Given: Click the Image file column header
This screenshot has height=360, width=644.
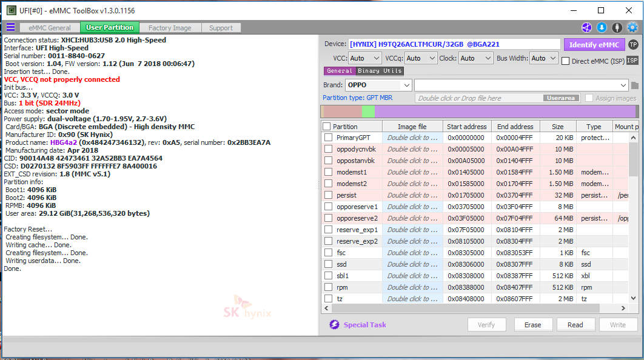Looking at the screenshot, I should pos(412,127).
